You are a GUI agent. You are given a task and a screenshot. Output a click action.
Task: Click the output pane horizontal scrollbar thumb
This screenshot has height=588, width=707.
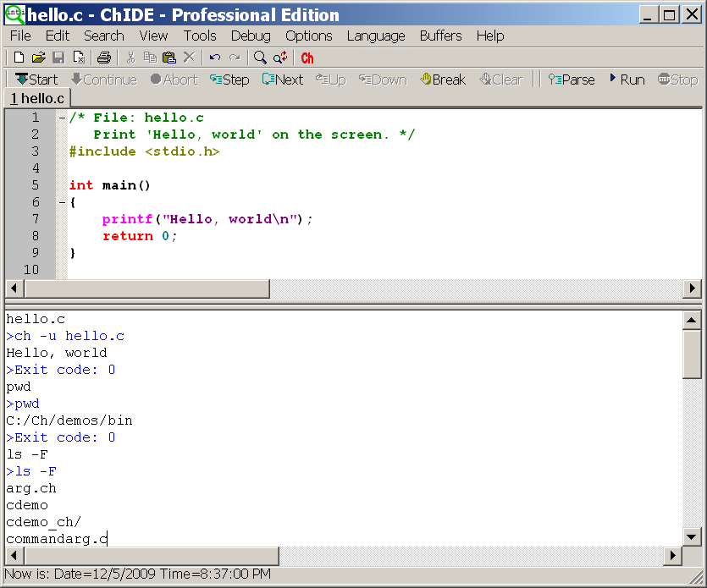(x=152, y=556)
